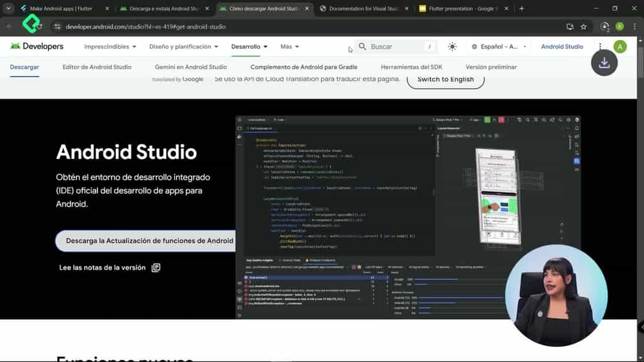Click the address bar URL
The width and height of the screenshot is (644, 362).
(145, 26)
